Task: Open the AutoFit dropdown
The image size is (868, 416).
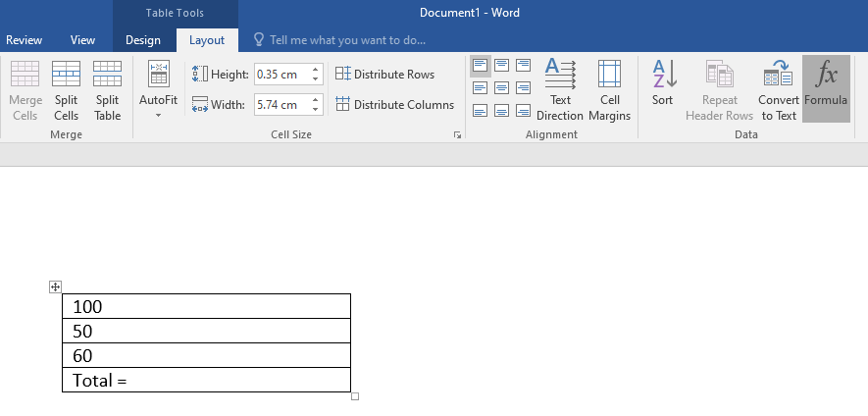Action: (x=158, y=90)
